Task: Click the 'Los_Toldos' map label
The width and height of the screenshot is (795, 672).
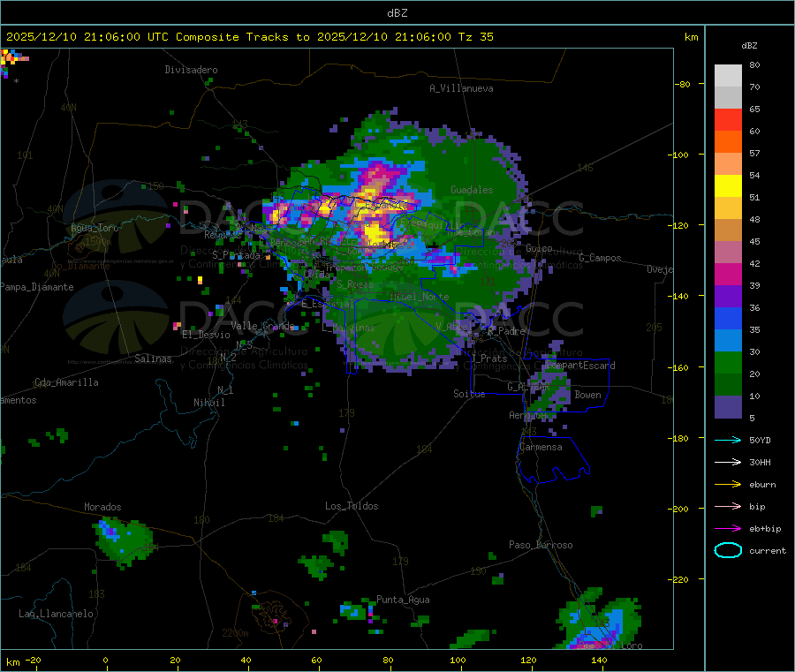Action: pos(352,506)
